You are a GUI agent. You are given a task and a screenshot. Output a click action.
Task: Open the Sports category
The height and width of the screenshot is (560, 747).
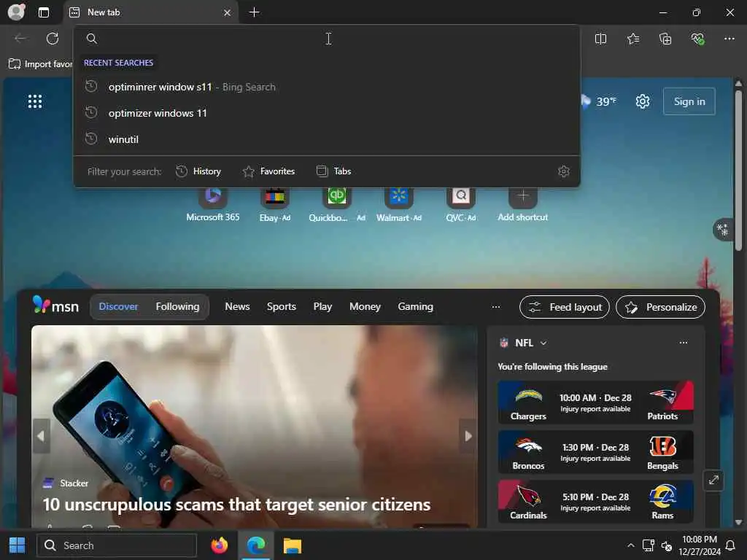[282, 307]
